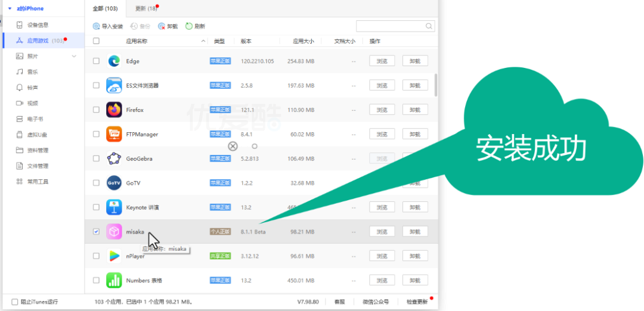Viewport: 644px width, 311px height.
Task: Check the FTPManager row checkbox
Action: tap(96, 134)
